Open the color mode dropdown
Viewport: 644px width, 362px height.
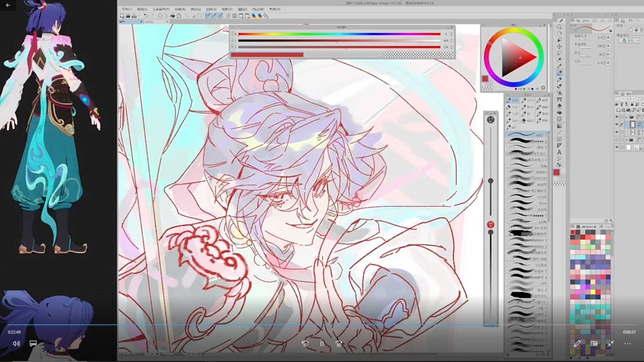click(x=630, y=41)
